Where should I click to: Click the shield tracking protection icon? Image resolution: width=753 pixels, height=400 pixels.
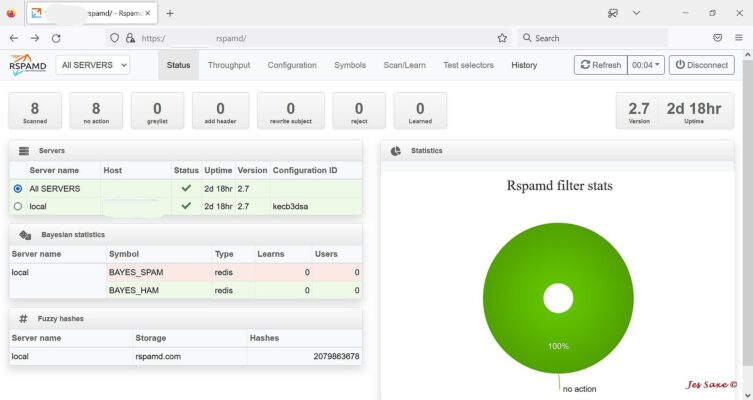[x=114, y=38]
